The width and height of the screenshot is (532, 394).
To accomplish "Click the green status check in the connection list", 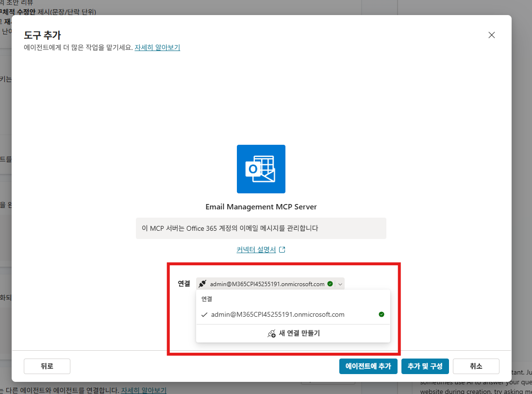I will tap(382, 314).
